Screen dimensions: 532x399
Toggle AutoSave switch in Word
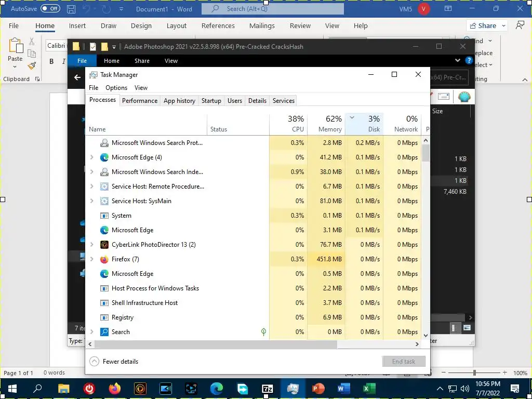50,9
